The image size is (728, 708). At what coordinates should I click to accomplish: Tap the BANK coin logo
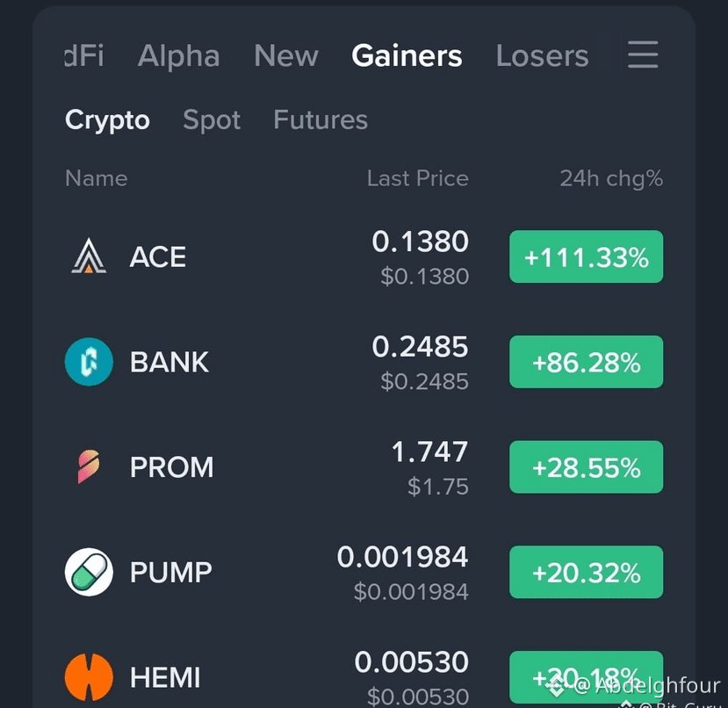[x=89, y=361]
